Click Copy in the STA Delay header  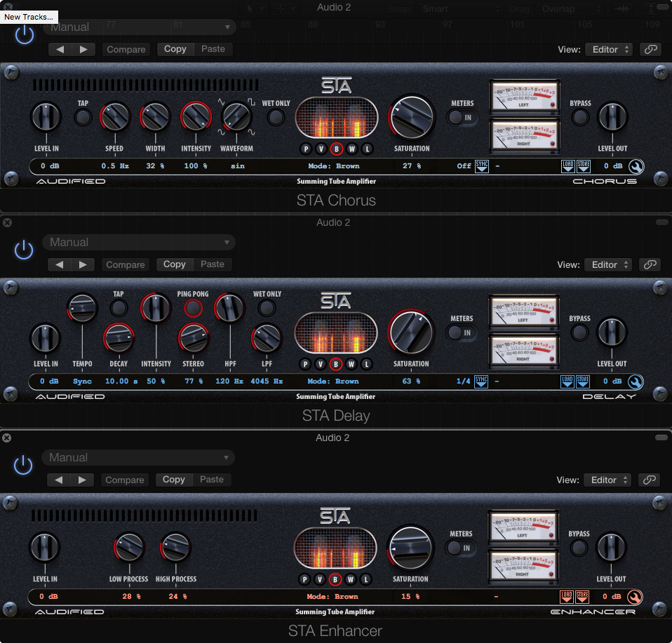point(175,264)
